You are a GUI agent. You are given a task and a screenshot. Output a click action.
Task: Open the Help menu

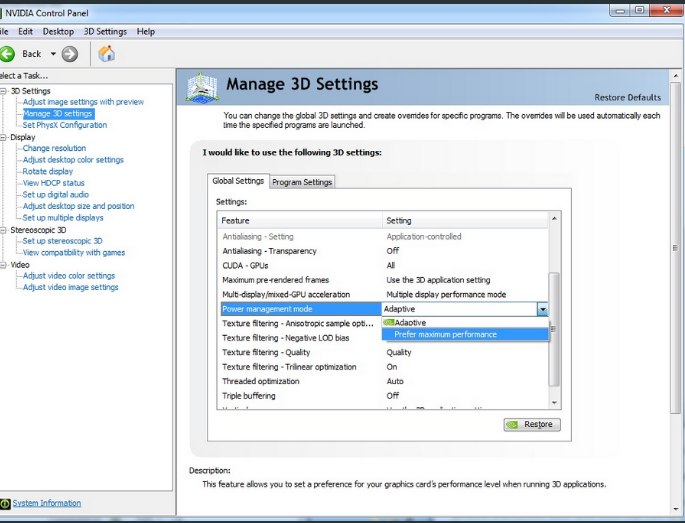(x=145, y=31)
